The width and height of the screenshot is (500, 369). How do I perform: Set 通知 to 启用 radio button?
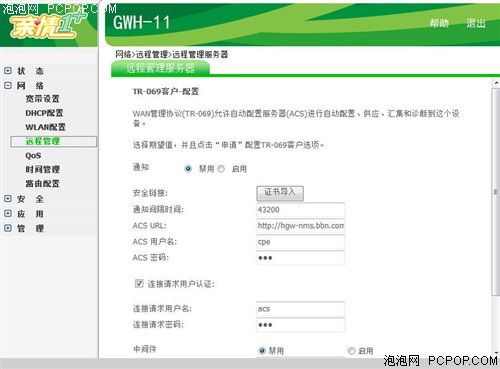[221, 169]
